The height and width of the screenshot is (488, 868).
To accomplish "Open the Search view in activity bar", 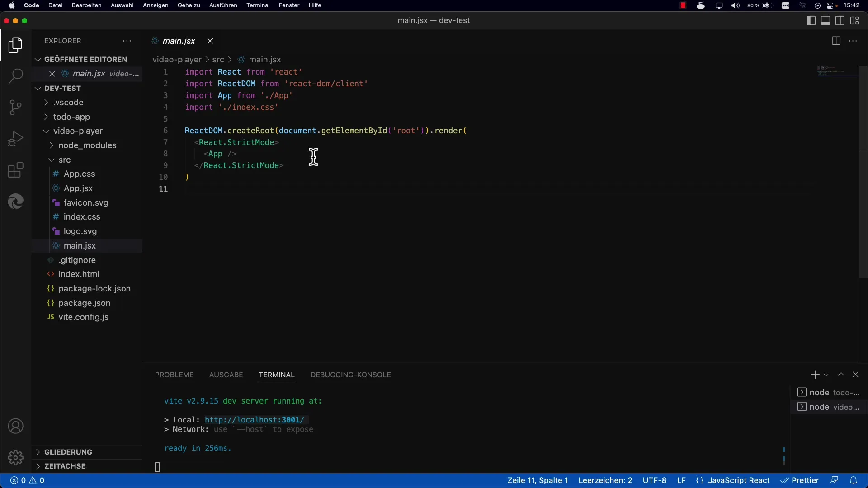I will pyautogui.click(x=15, y=76).
